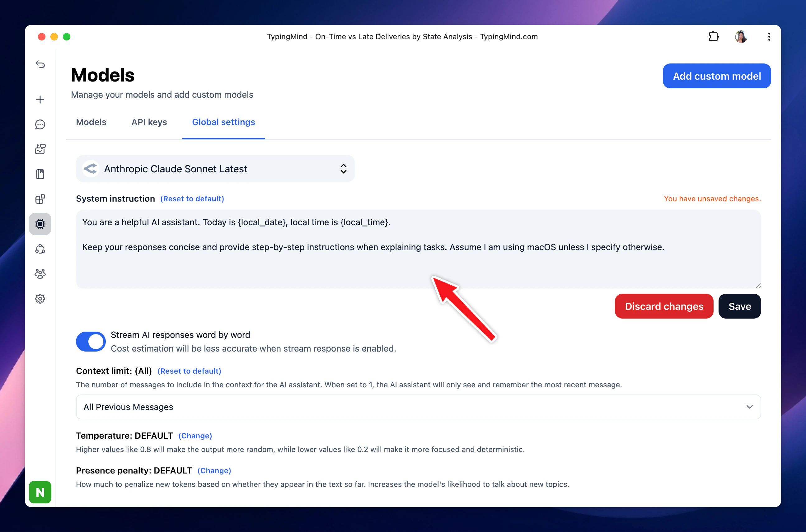Click the green N workspace badge
The width and height of the screenshot is (806, 532).
pyautogui.click(x=40, y=492)
